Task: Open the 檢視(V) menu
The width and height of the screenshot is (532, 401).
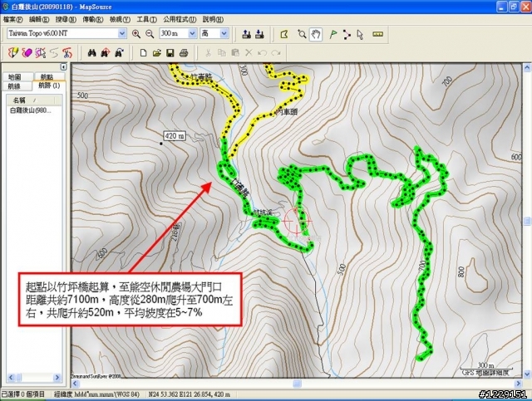Action: [x=120, y=19]
